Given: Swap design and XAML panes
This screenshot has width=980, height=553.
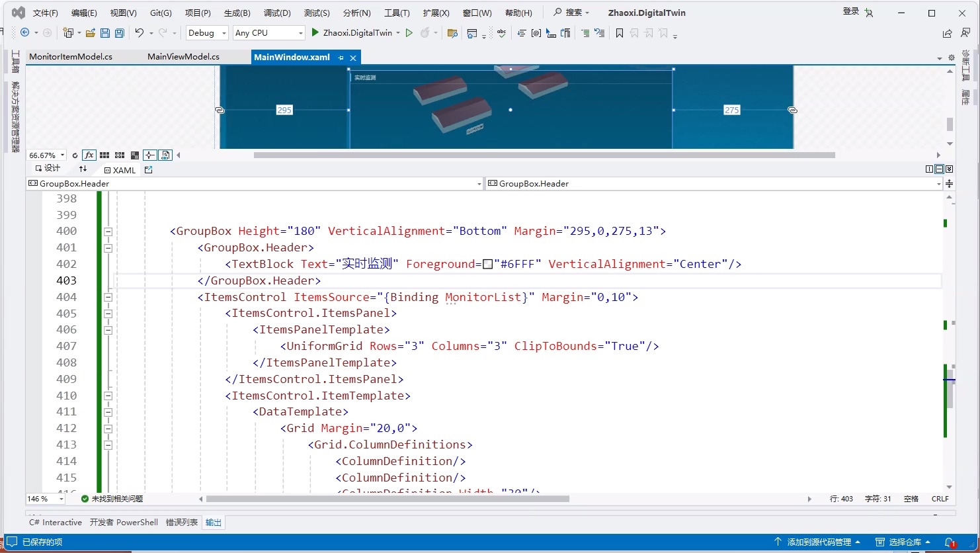Looking at the screenshot, I should (x=83, y=169).
